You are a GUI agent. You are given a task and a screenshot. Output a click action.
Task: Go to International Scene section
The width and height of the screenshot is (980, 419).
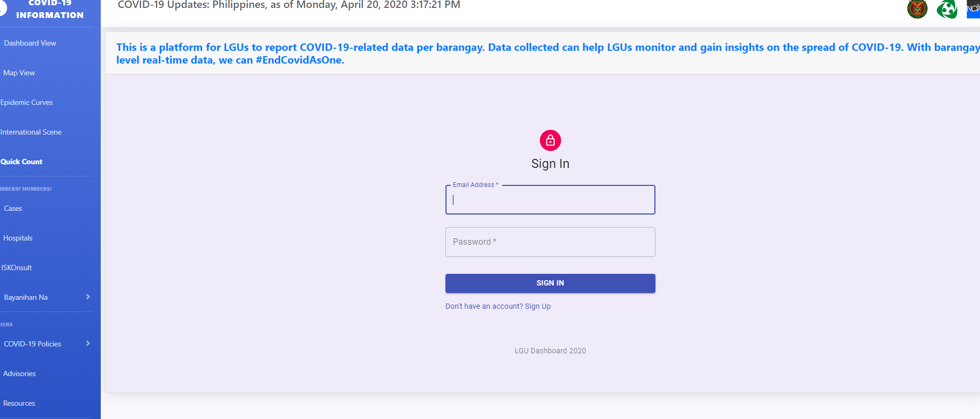coord(31,132)
